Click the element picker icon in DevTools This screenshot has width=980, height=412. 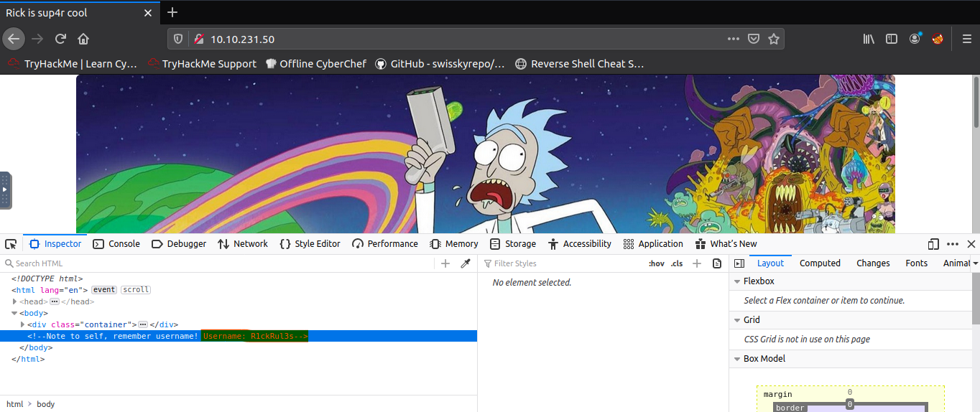tap(10, 244)
